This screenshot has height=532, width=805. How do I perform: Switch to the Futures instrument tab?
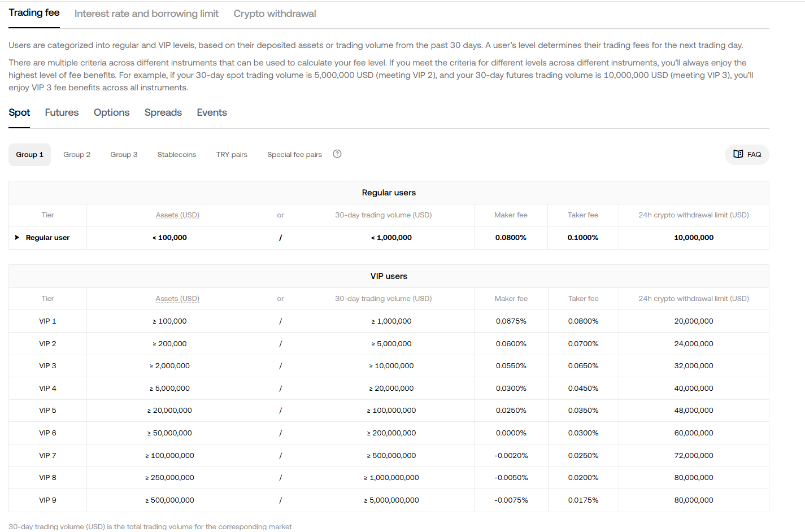[x=62, y=112]
